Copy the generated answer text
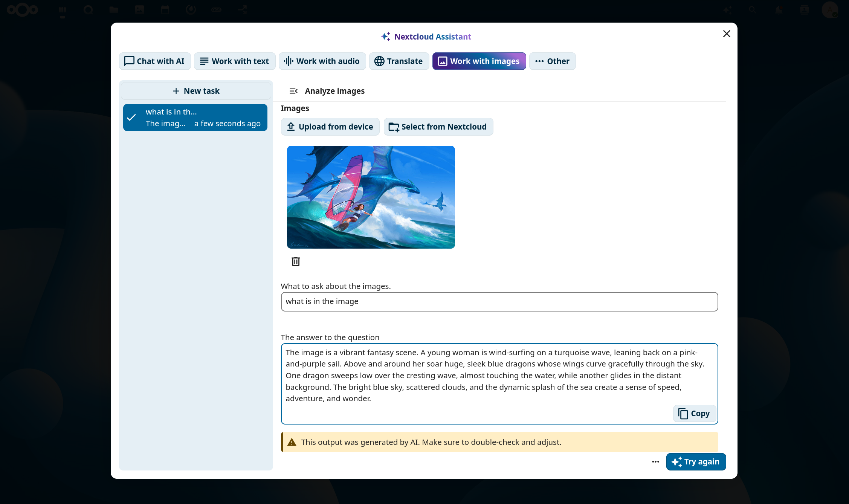 [694, 413]
